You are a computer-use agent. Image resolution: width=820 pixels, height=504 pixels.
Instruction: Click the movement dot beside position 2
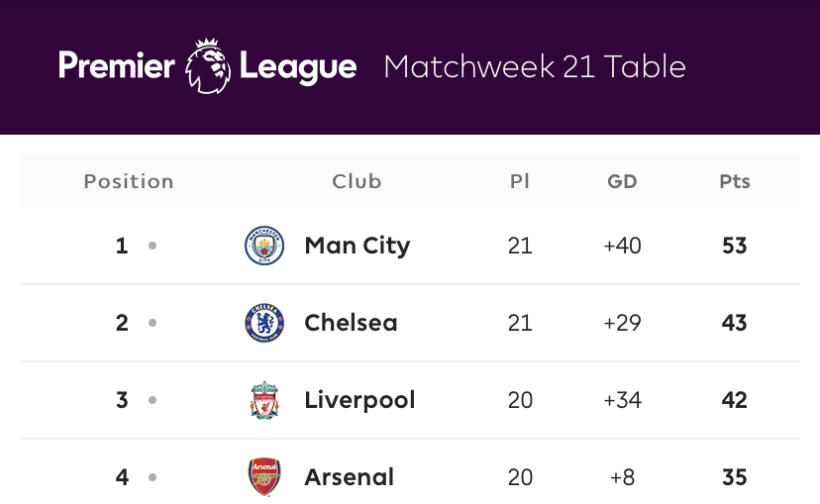(153, 323)
